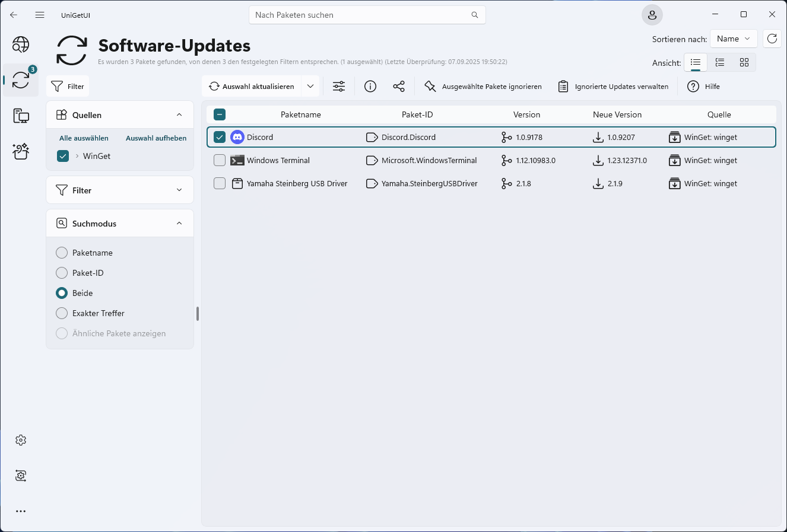The width and height of the screenshot is (787, 532).
Task: Sort by the Neue Version column header
Action: 617,114
